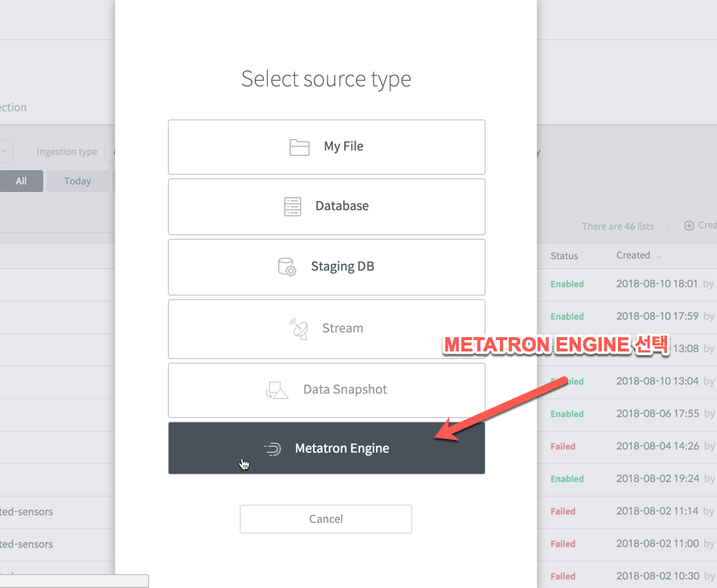Click Enabled status on 2018-08-02 19:24 row

tap(567, 479)
